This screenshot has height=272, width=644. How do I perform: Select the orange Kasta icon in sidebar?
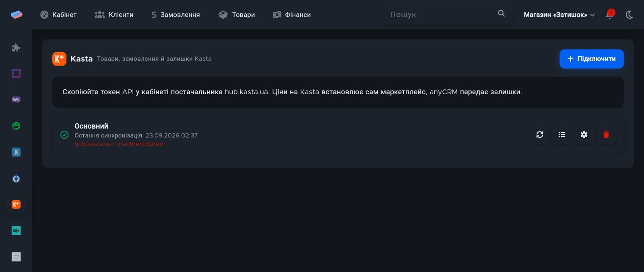[16, 204]
